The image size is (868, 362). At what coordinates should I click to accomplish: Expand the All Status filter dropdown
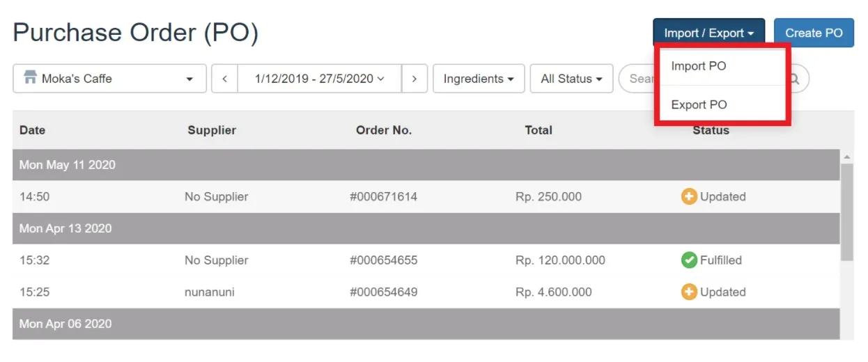point(571,79)
